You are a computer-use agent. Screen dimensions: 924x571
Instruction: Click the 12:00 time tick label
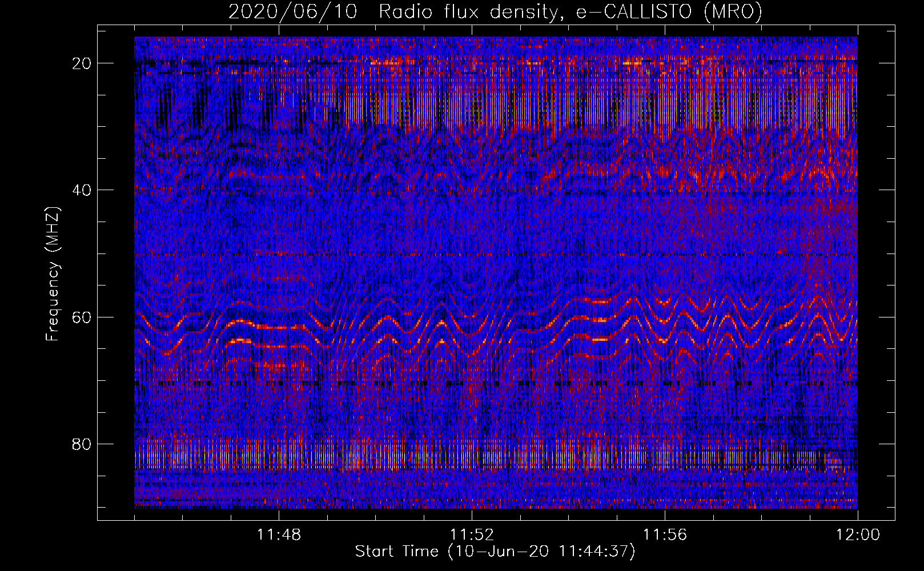click(858, 535)
